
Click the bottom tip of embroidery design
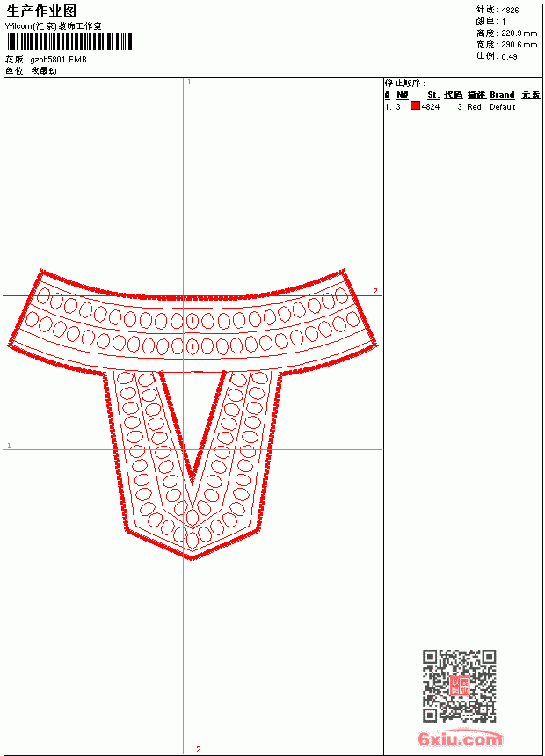[x=192, y=558]
